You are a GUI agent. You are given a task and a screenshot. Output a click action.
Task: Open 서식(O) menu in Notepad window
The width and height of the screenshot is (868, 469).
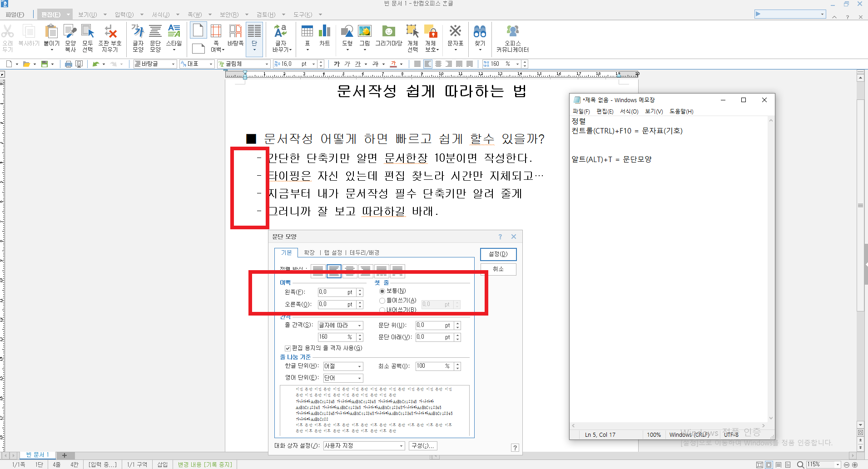tap(629, 111)
